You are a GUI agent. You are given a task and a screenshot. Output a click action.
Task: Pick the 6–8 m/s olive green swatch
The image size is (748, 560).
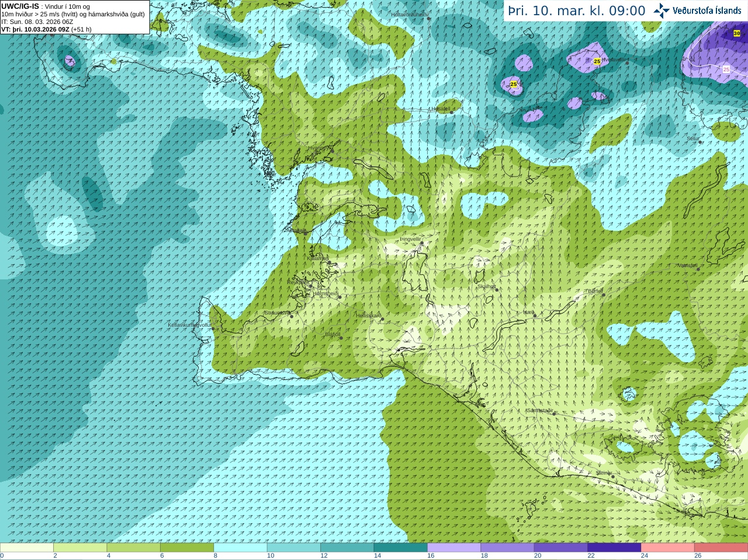coord(187,548)
